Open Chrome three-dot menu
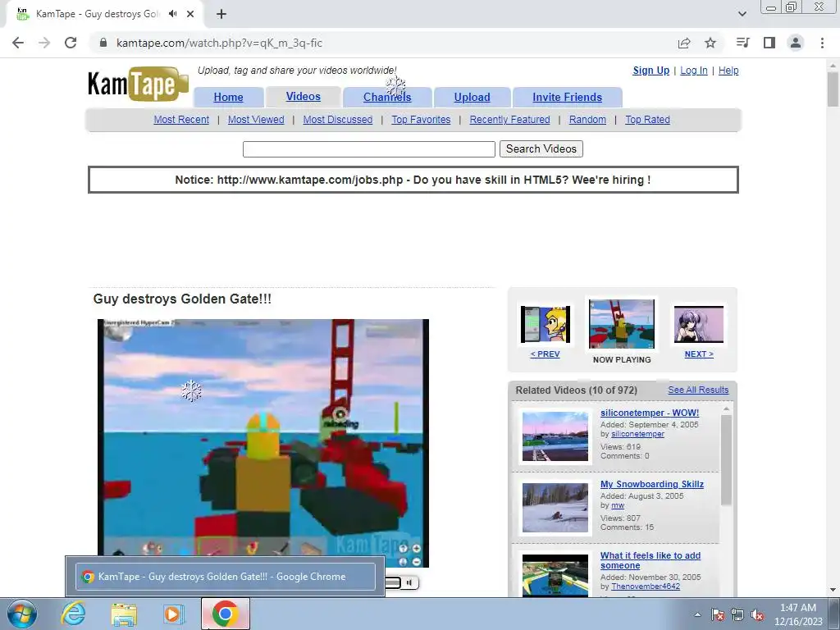The height and width of the screenshot is (630, 840). (822, 43)
